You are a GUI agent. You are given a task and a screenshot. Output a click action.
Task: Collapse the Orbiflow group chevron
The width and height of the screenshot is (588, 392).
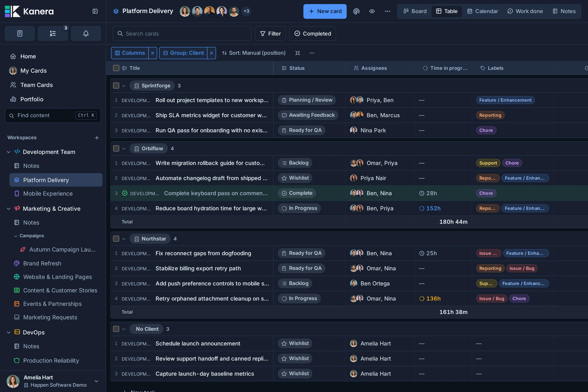click(x=124, y=149)
